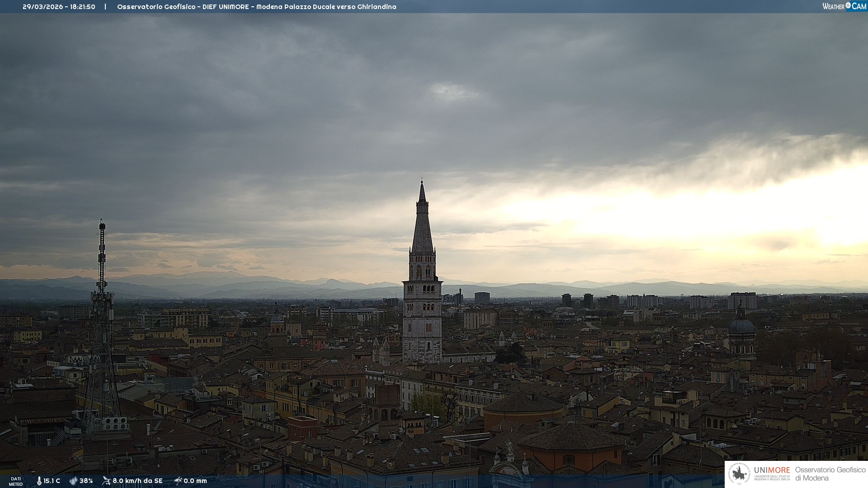This screenshot has width=868, height=488.
Task: Click the UNIMORE university seal emblem
Action: [739, 474]
